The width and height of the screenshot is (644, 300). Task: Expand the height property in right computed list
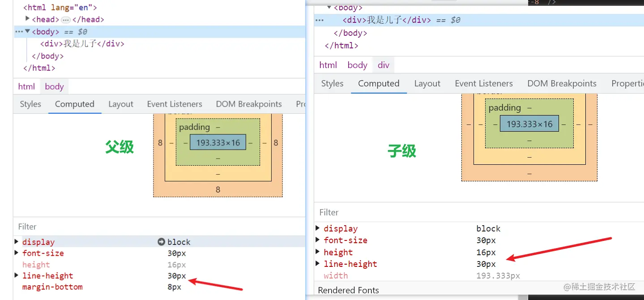pyautogui.click(x=318, y=252)
